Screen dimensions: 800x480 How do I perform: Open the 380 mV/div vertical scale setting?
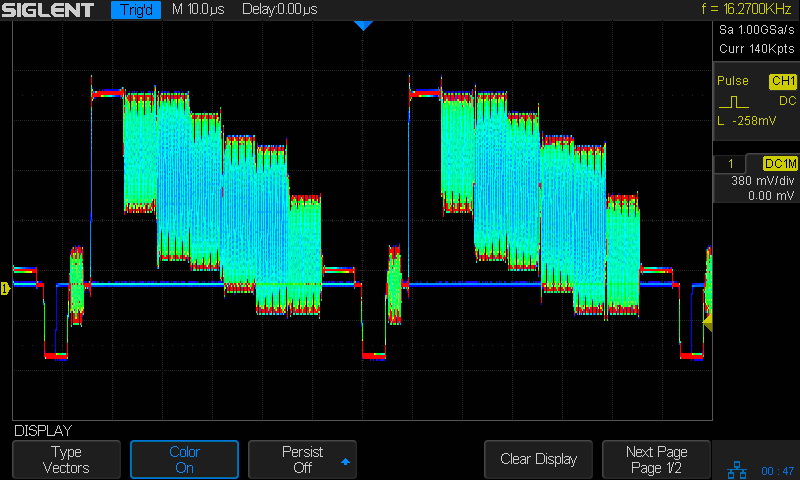point(755,182)
